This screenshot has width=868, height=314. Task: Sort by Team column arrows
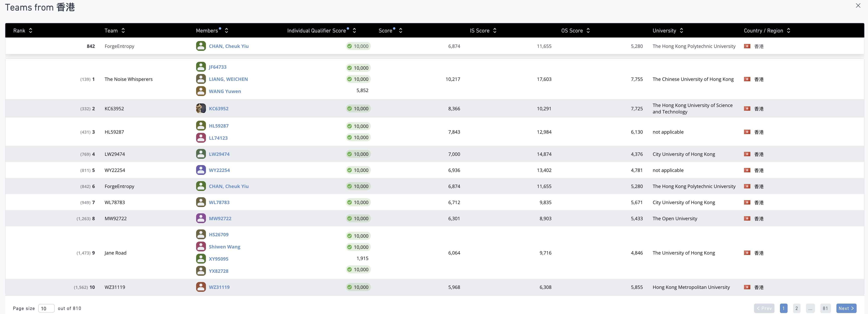click(123, 30)
